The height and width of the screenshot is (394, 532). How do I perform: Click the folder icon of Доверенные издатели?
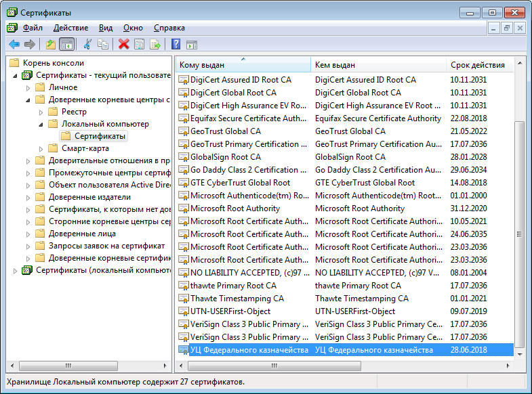(x=40, y=197)
